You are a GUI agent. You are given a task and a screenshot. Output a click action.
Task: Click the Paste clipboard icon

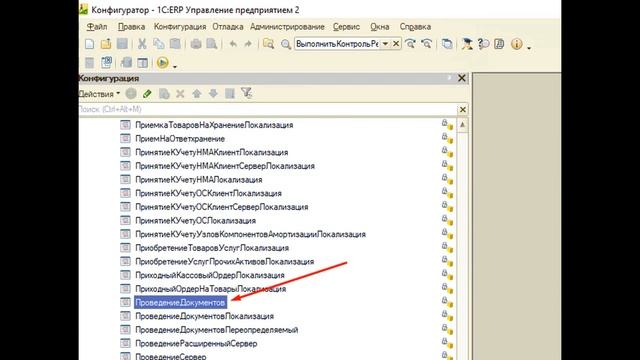coord(175,44)
